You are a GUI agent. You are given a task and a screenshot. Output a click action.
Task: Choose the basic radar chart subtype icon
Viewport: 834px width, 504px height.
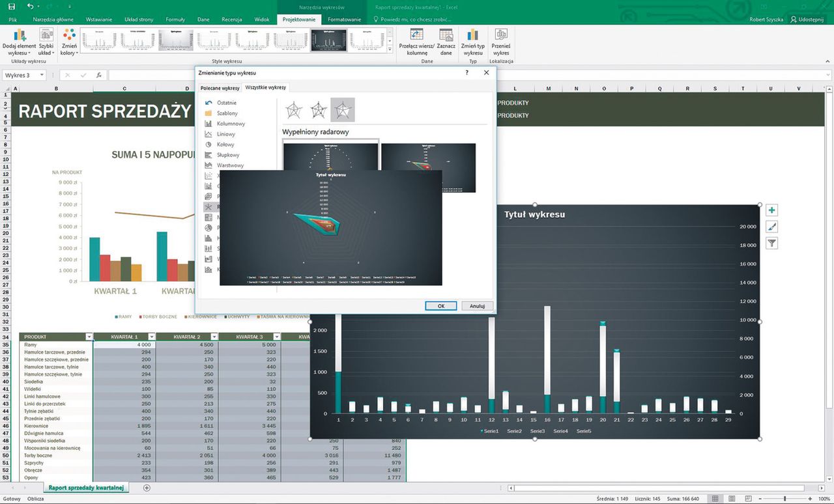pos(295,111)
